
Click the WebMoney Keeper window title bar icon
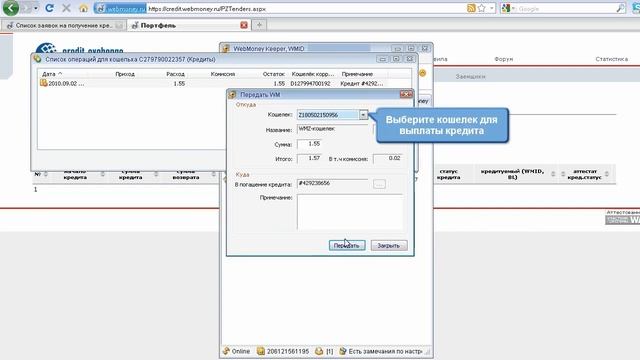[226, 49]
